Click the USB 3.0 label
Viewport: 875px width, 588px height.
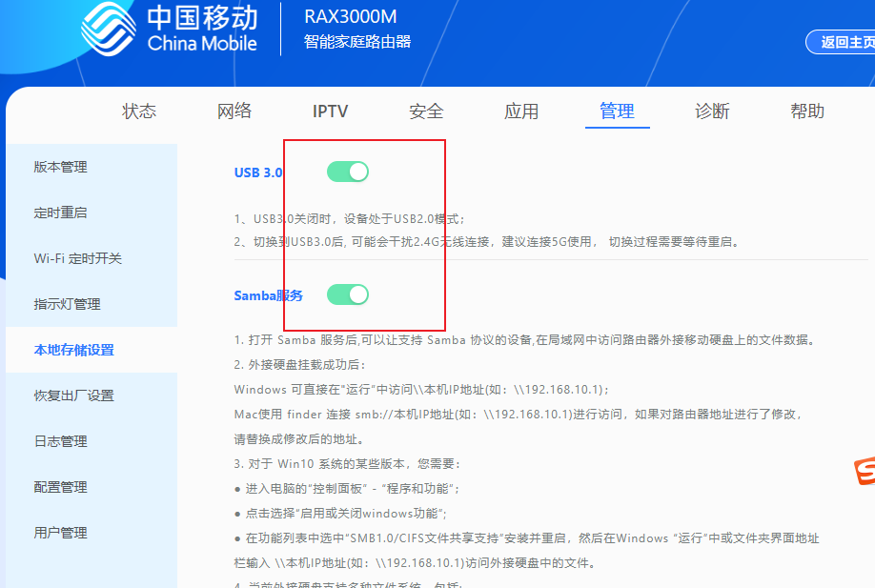(x=258, y=172)
